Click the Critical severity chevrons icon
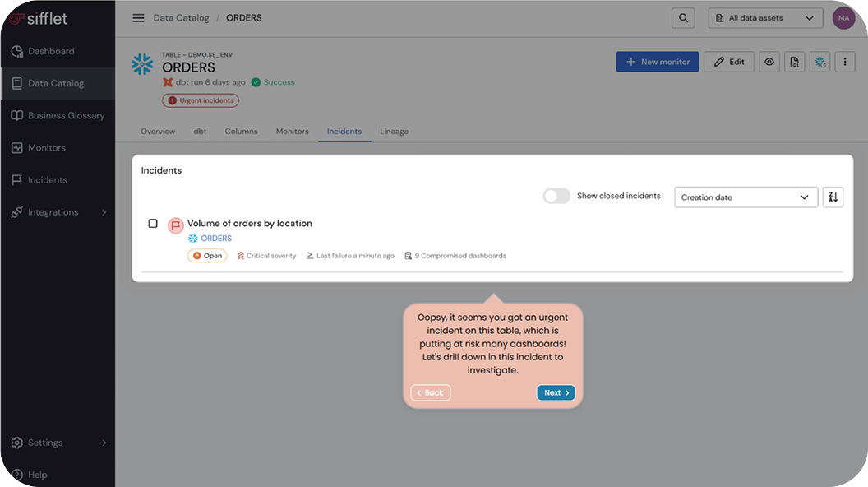Viewport: 868px width, 487px height. point(240,255)
